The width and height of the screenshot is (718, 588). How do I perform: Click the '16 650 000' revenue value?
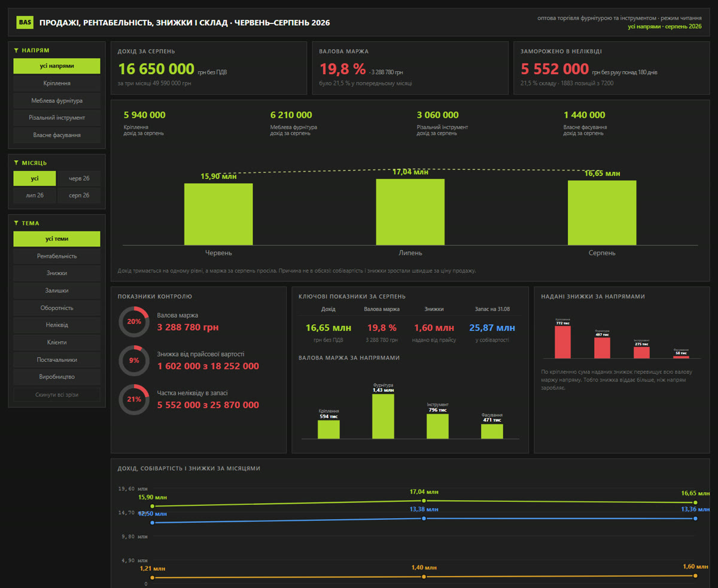pos(156,69)
